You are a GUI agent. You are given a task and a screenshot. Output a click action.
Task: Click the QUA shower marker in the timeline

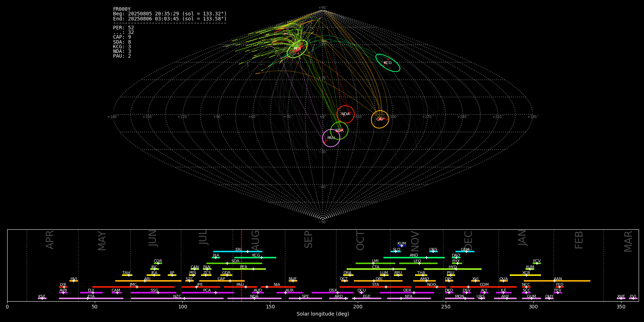(503, 281)
